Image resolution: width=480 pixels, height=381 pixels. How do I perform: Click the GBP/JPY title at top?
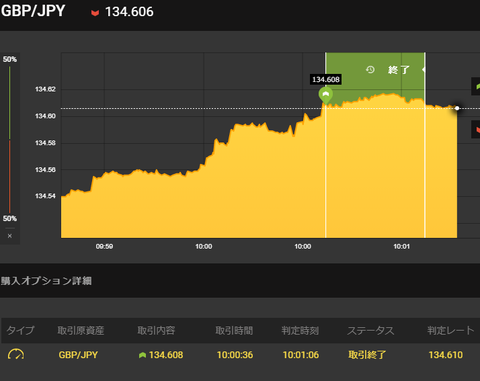33,11
